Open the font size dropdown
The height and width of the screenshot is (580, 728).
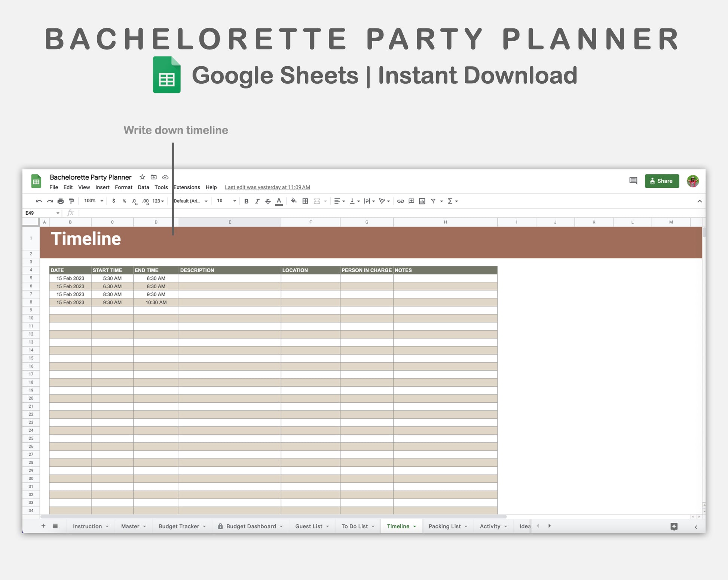tap(226, 201)
